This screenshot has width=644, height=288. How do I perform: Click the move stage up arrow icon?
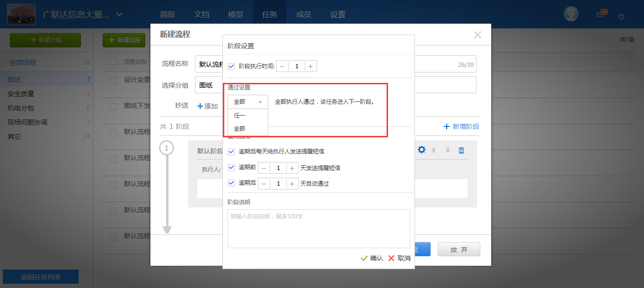pyautogui.click(x=434, y=150)
